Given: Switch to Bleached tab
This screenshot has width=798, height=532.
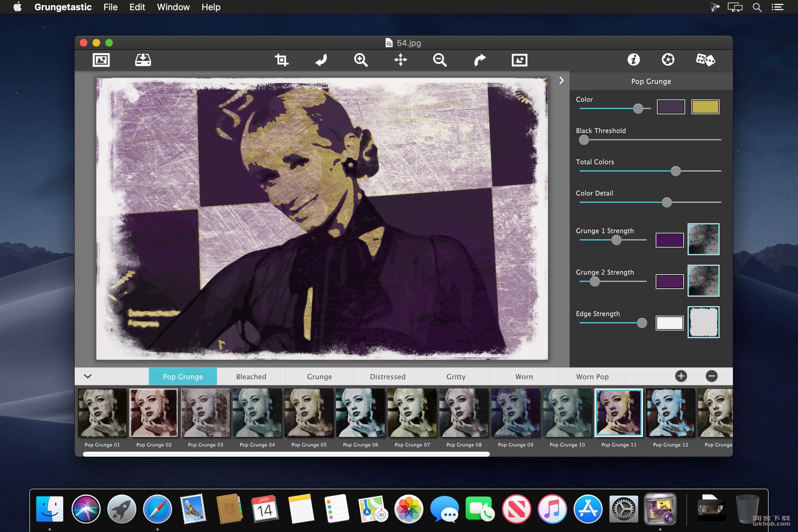Looking at the screenshot, I should (x=251, y=376).
